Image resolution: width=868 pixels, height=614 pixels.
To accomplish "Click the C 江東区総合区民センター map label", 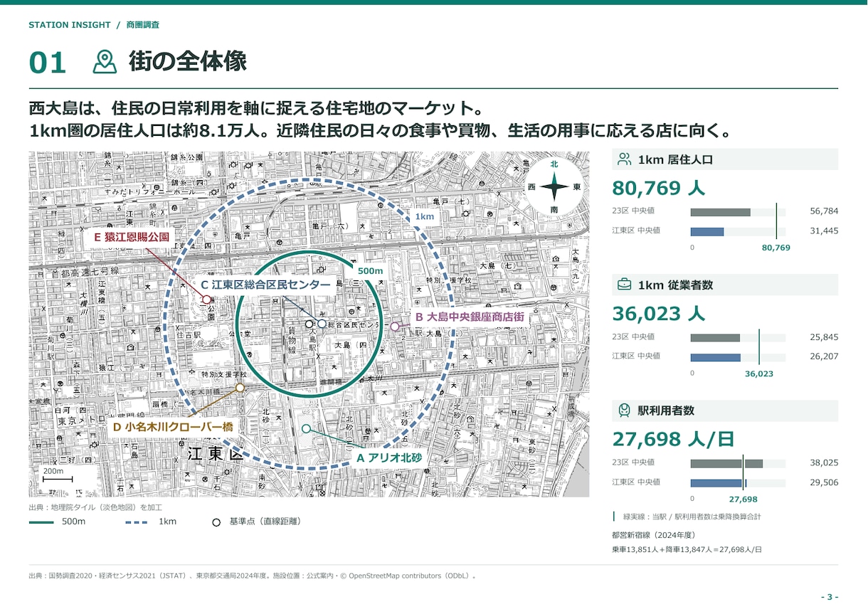I will click(x=265, y=285).
